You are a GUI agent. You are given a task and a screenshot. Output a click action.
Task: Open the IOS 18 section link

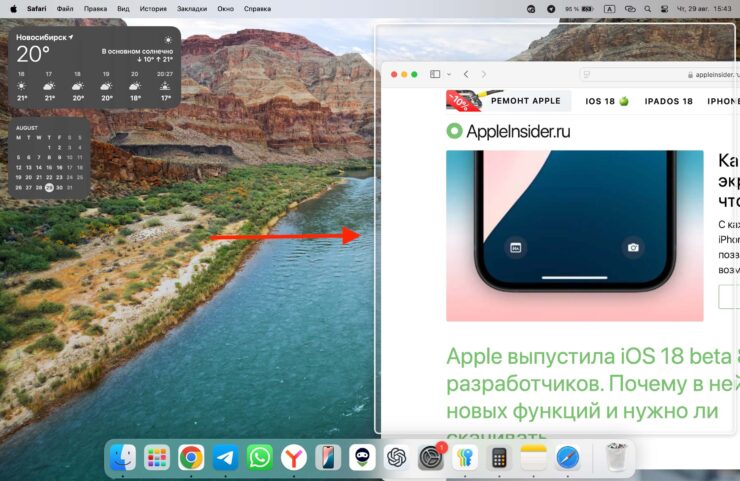[607, 101]
